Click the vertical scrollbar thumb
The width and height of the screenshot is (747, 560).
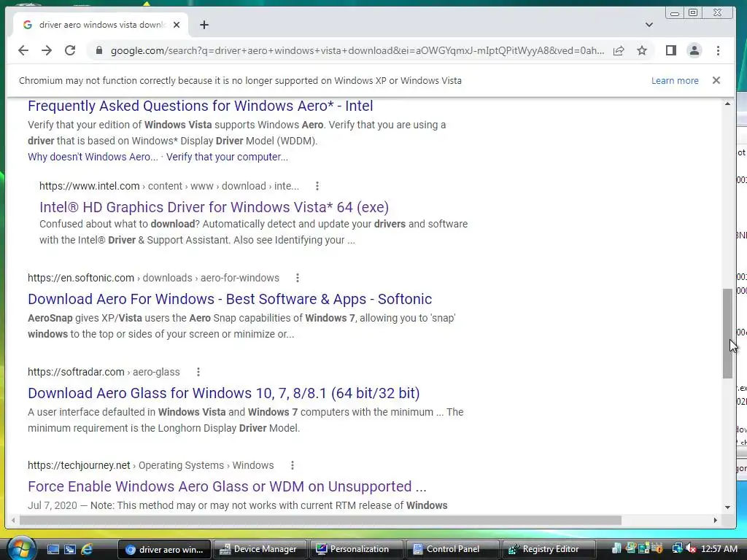(x=727, y=333)
